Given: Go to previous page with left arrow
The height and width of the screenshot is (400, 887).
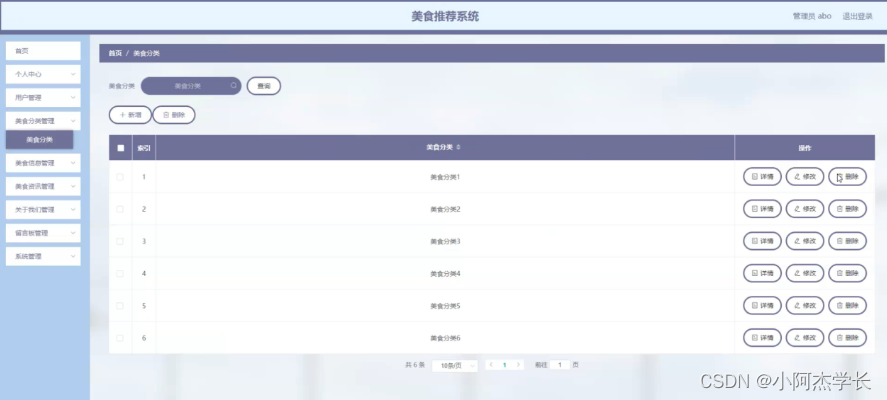Looking at the screenshot, I should coord(491,365).
